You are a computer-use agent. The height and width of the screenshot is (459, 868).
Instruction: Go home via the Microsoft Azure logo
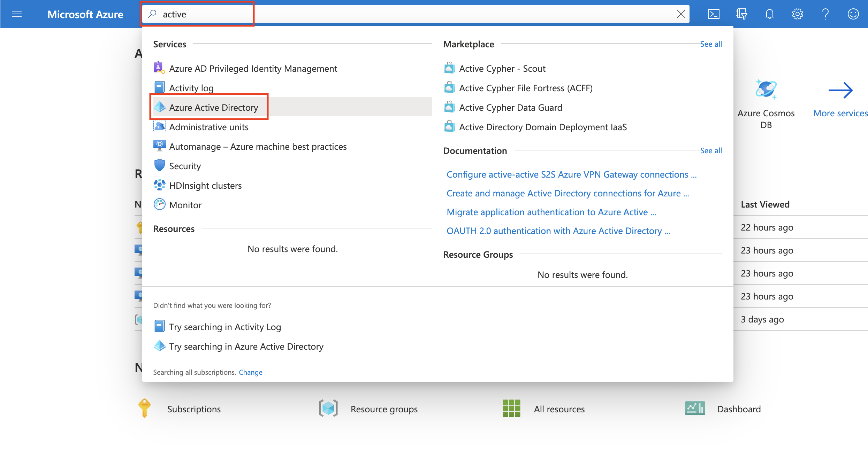(x=85, y=14)
